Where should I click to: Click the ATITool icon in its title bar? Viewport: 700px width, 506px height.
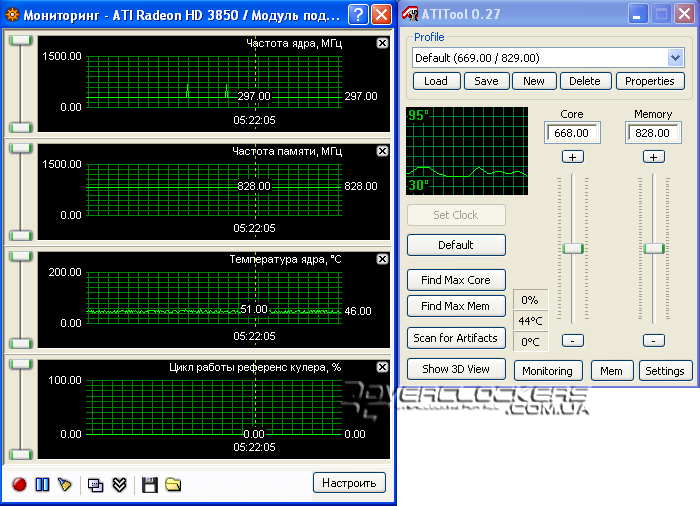(410, 14)
